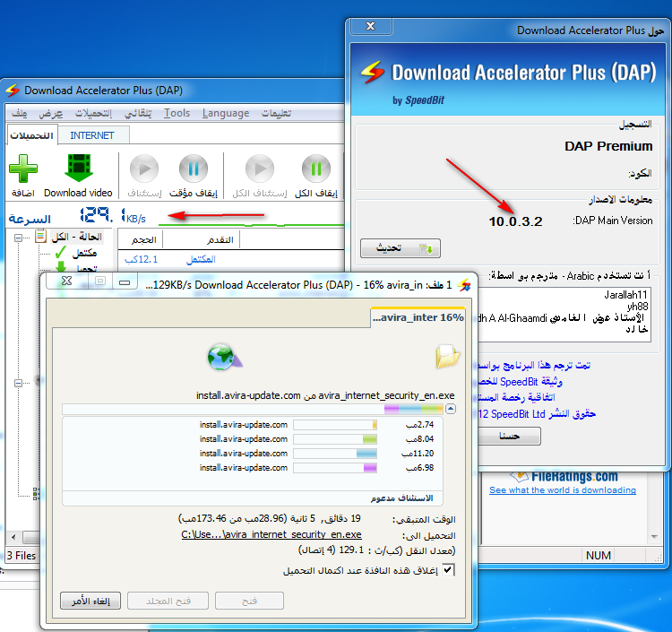
Task: Click the scrollbar down arrow in the right pane
Action: (x=654, y=537)
